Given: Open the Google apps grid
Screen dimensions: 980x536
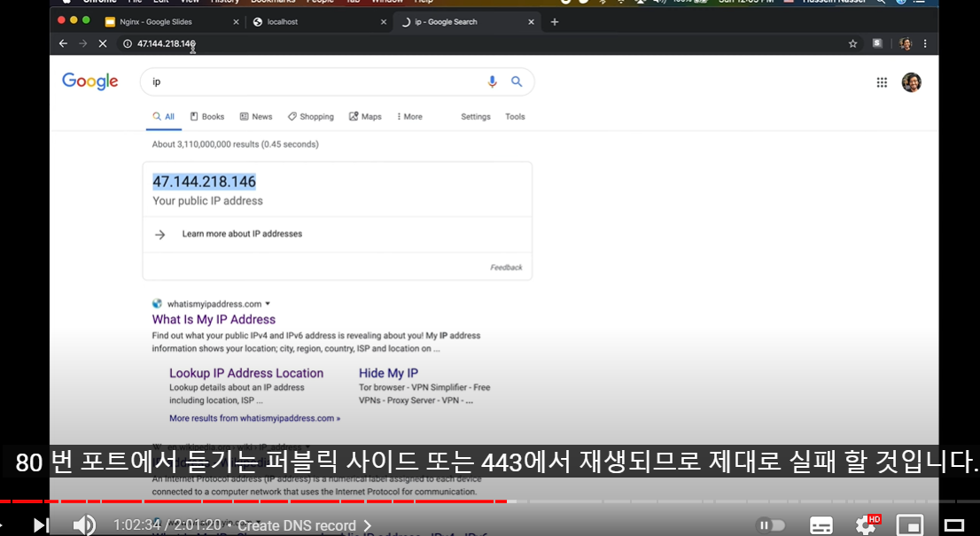Looking at the screenshot, I should pyautogui.click(x=882, y=82).
